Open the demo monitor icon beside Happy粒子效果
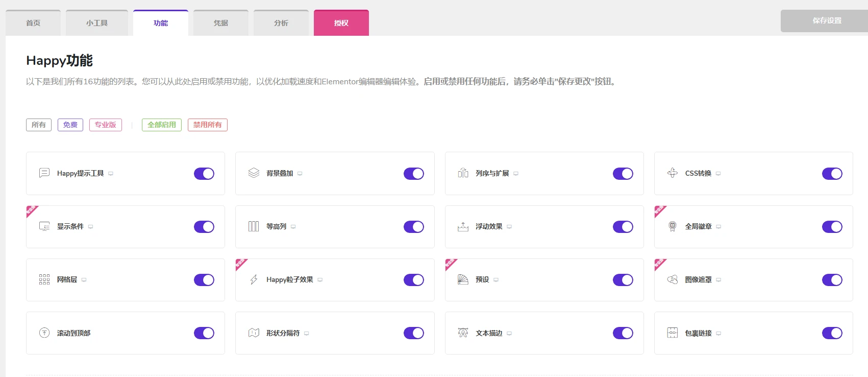This screenshot has height=377, width=868. (320, 280)
